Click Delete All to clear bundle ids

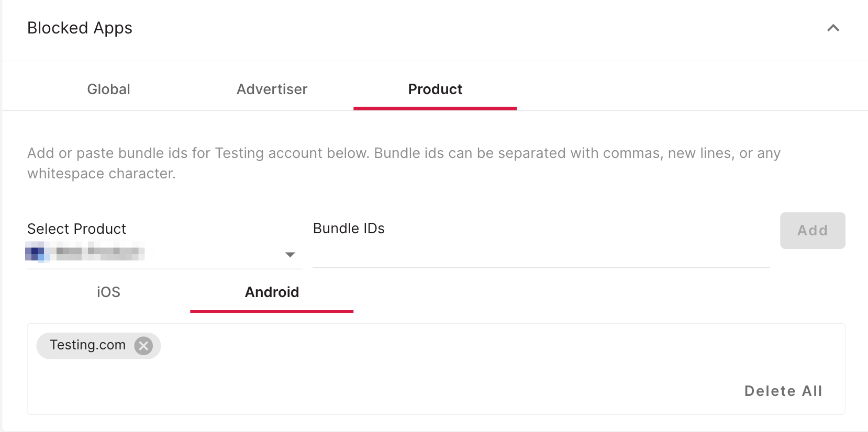783,391
